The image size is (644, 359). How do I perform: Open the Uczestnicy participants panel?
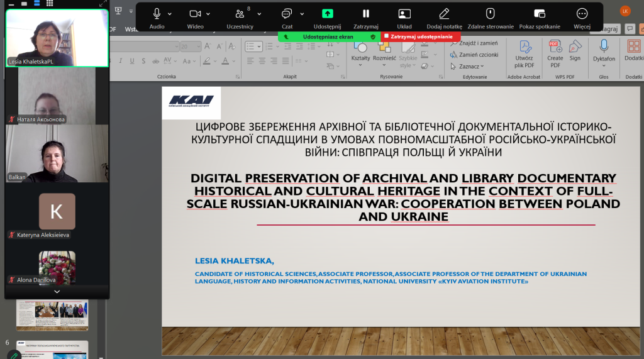tap(240, 14)
